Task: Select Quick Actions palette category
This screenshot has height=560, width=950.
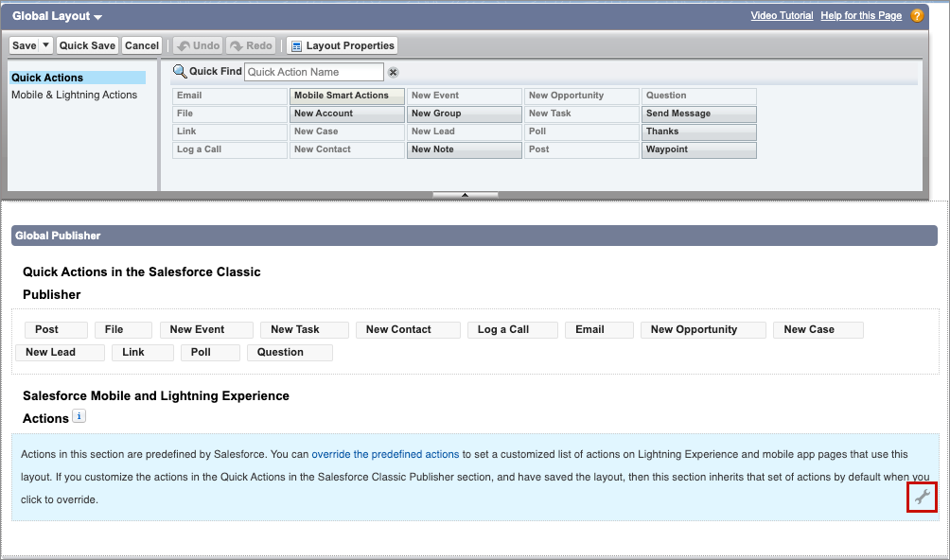Action: 78,78
